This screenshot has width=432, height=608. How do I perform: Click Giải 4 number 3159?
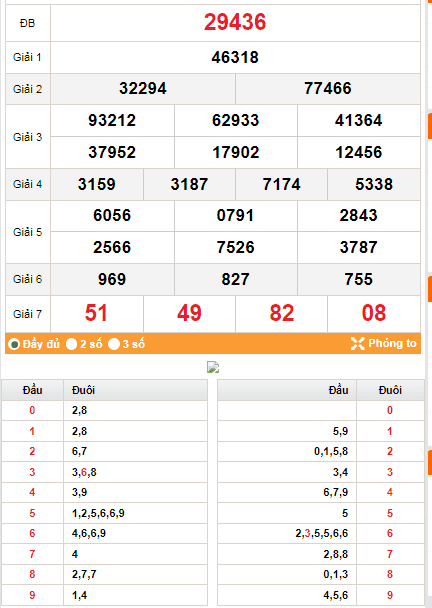point(97,184)
